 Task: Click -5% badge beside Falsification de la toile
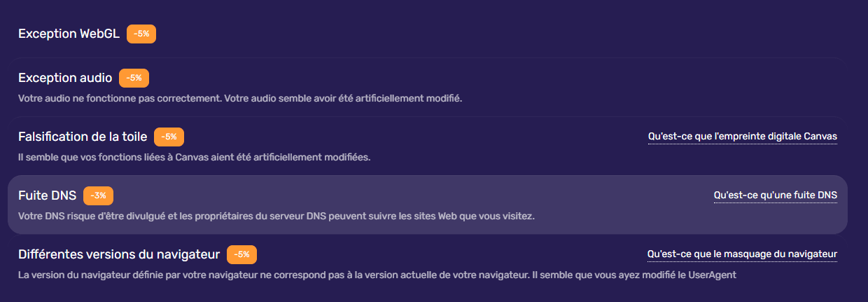[x=169, y=137]
